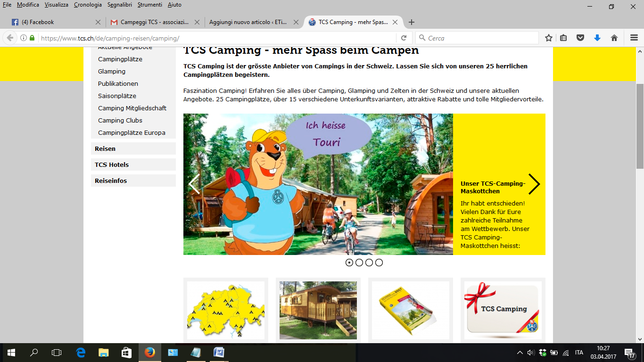
Task: Expand the TCS Hotels navigation section
Action: [133, 165]
